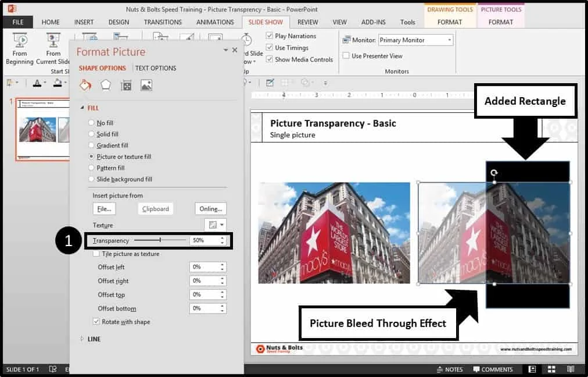The height and width of the screenshot is (377, 588).
Task: Open the FILE tab
Action: [x=18, y=22]
